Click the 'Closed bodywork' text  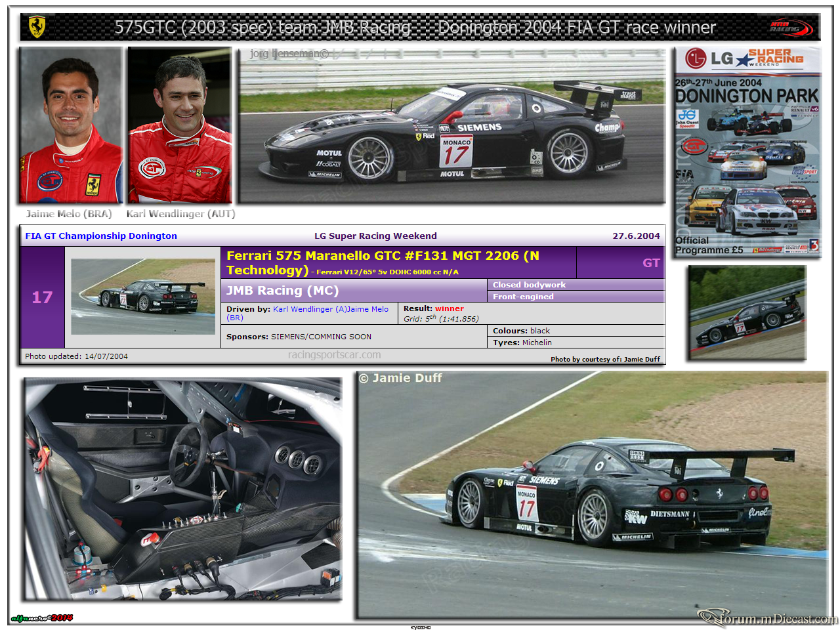click(x=529, y=285)
